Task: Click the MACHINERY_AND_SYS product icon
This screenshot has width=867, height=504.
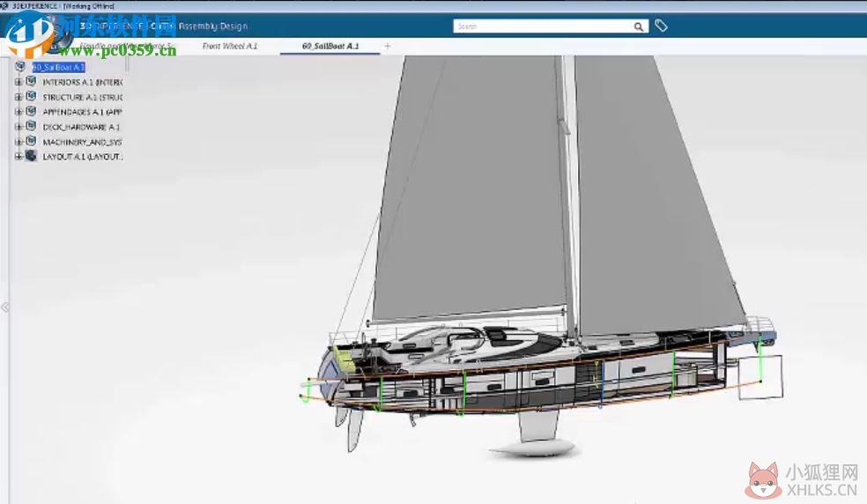Action: pos(31,141)
